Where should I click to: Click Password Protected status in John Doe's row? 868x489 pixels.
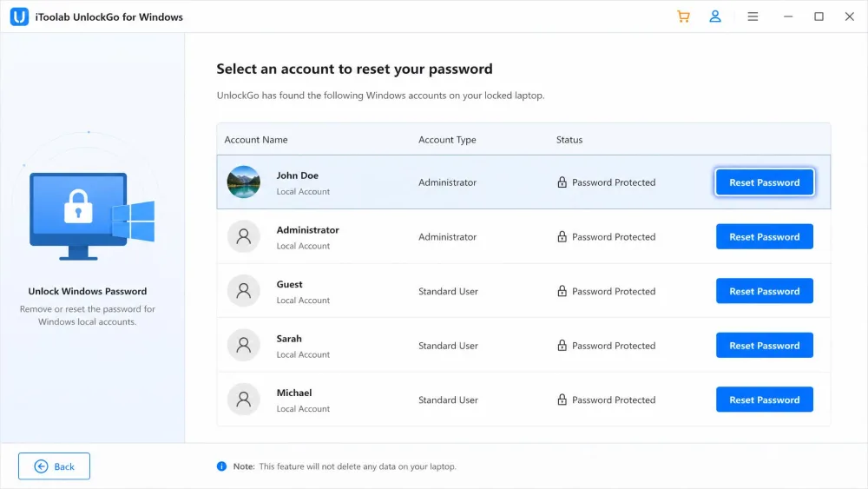click(614, 182)
